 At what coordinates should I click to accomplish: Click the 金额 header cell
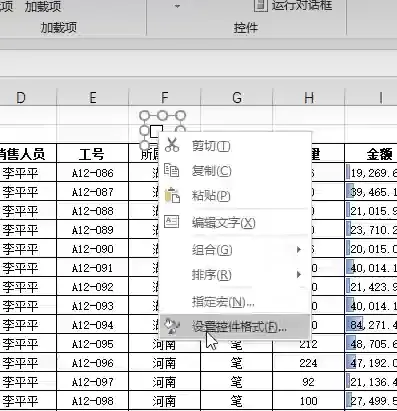click(x=371, y=154)
